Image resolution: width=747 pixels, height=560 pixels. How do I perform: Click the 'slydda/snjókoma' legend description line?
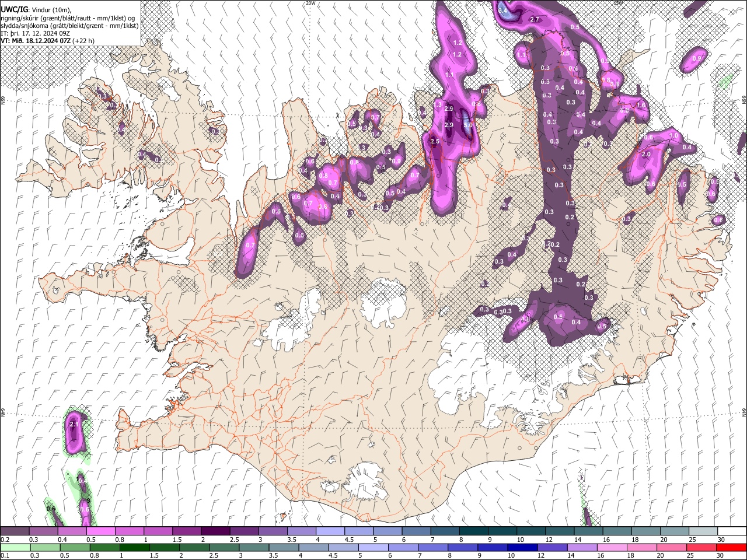(x=69, y=26)
